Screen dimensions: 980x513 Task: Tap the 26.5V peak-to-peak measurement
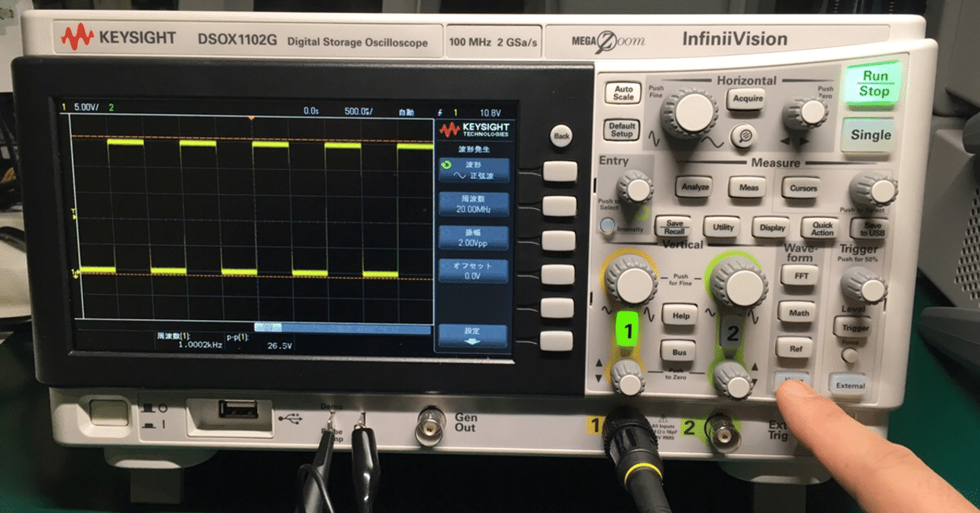[x=279, y=346]
